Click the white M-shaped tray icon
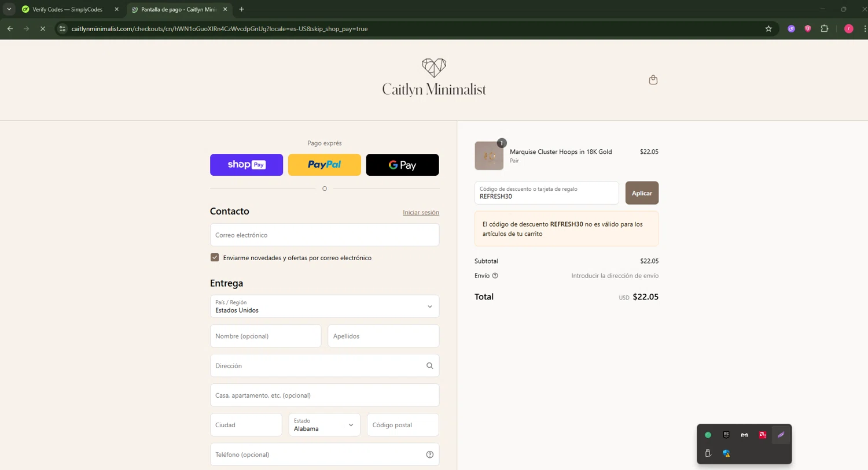This screenshot has height=470, width=868. tap(744, 435)
